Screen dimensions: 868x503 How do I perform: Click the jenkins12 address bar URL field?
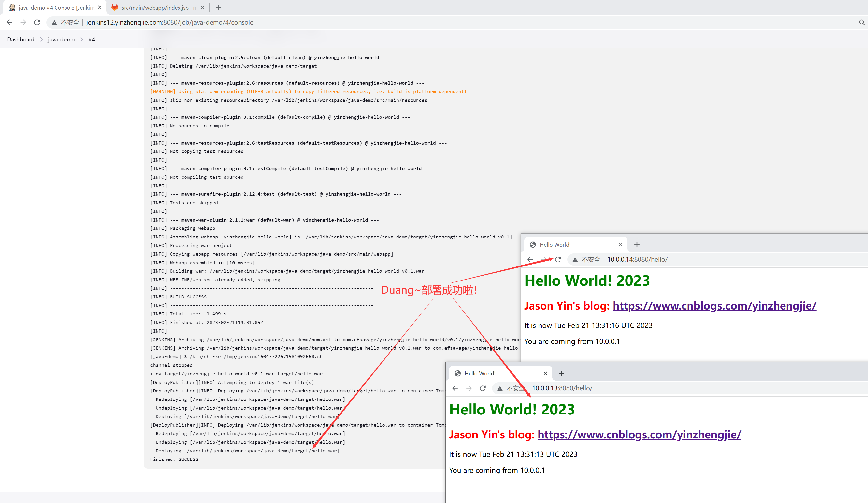point(170,22)
